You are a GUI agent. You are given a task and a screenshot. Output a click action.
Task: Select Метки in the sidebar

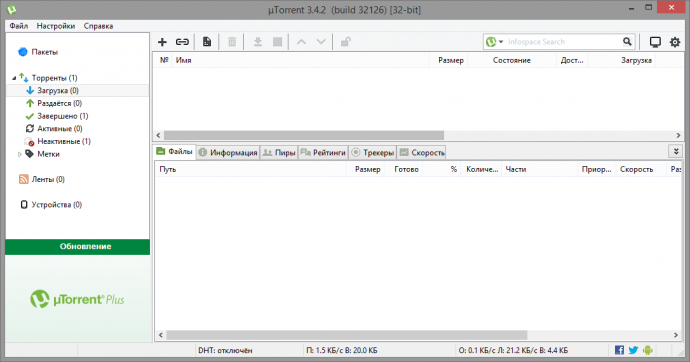tap(48, 154)
